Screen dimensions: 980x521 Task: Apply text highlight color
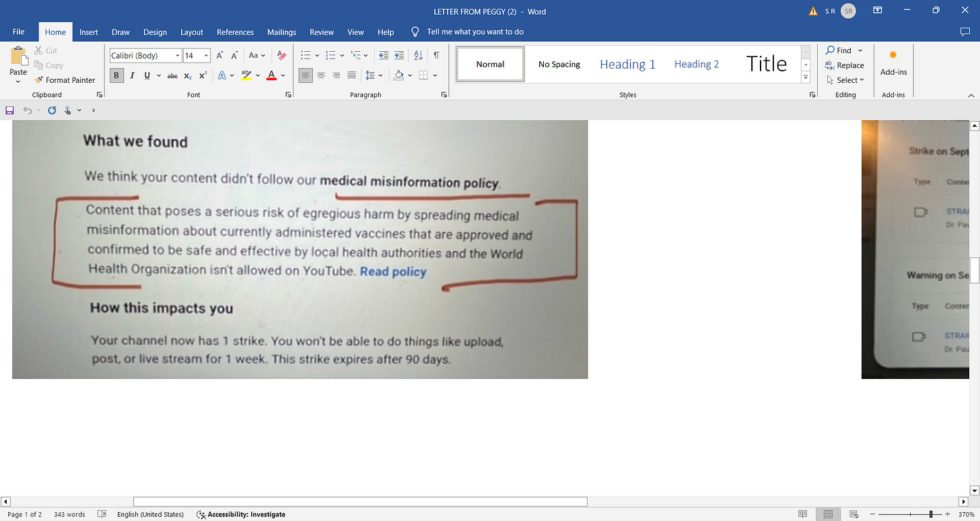(x=246, y=75)
